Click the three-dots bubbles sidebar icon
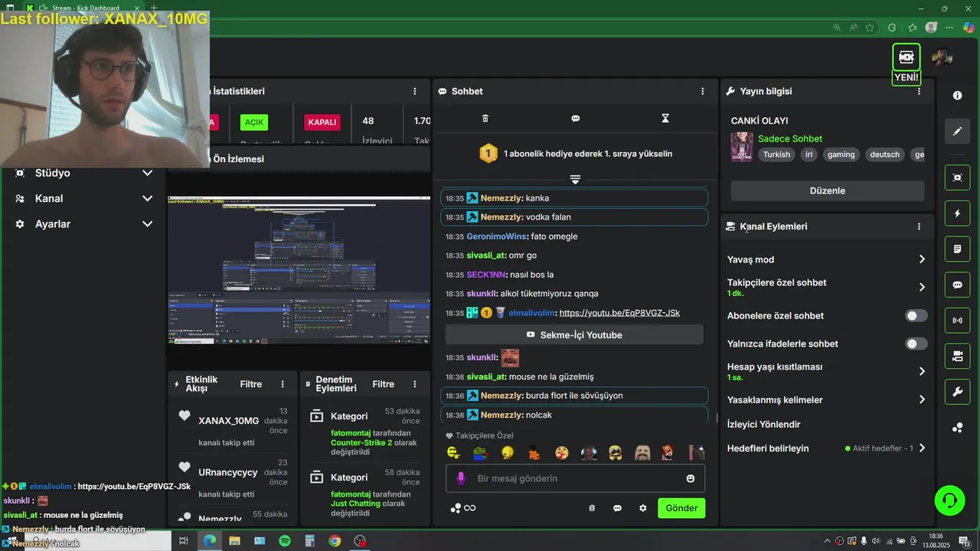The image size is (980, 551). coord(957,428)
